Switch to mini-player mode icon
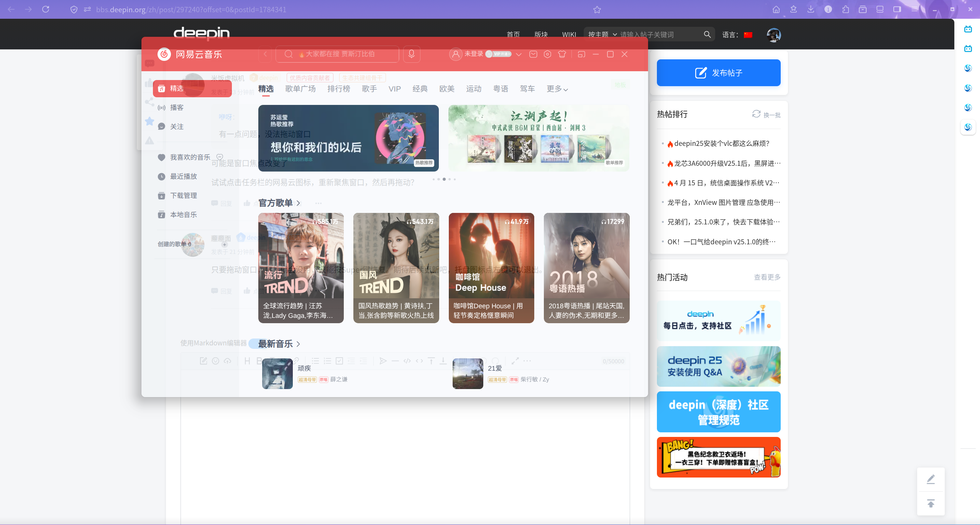 [581, 54]
